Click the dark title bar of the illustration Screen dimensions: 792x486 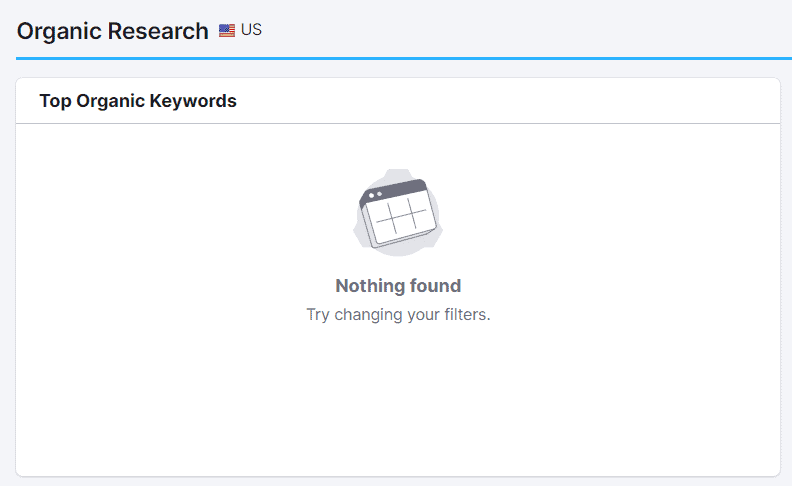pos(398,189)
